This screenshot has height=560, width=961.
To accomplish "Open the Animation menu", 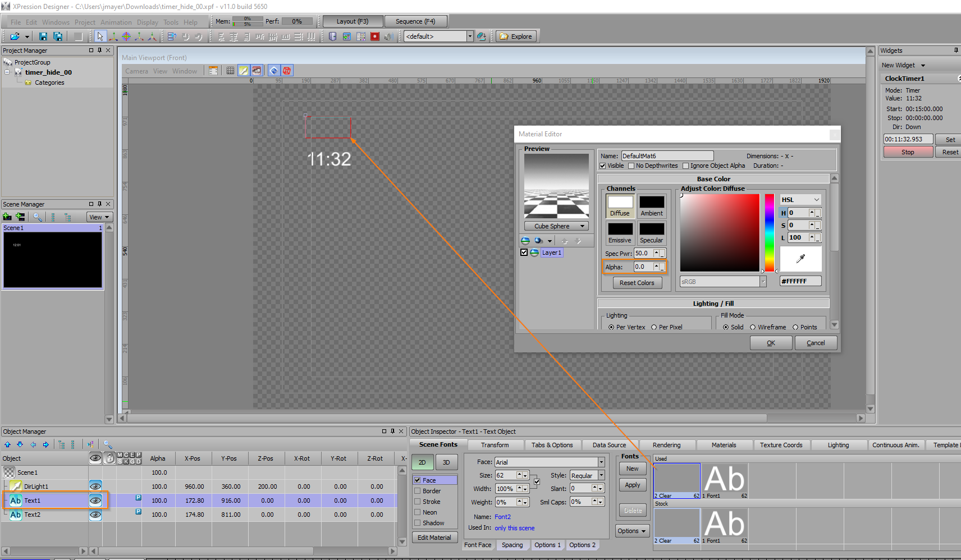I will pos(116,22).
